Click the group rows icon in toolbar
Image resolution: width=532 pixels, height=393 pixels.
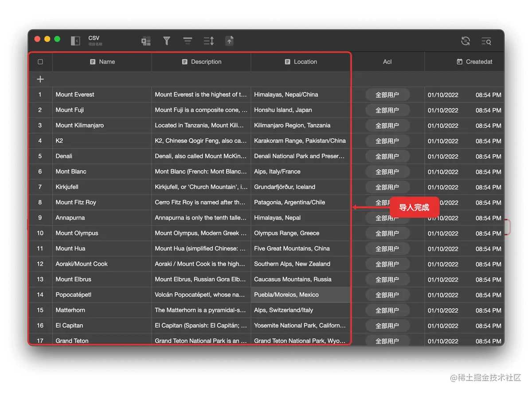click(188, 41)
